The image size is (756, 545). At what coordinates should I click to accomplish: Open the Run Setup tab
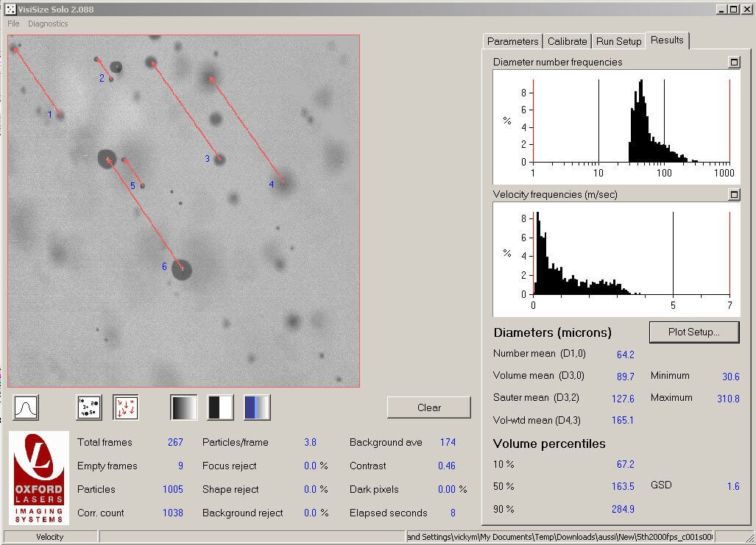pos(618,42)
